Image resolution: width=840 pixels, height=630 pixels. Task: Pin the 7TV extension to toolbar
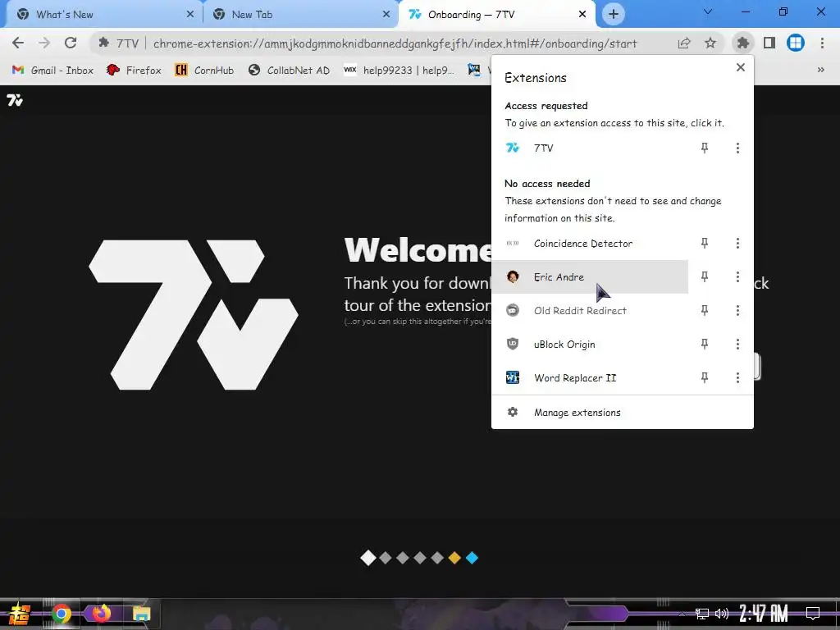coord(705,148)
